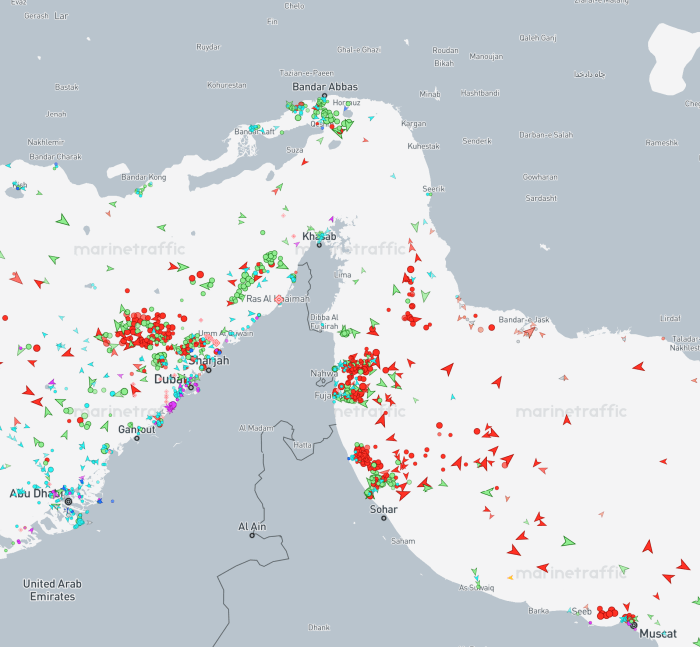Select the orange vessel marker near As Suwaiq
Viewport: 700px width, 647px height.
(x=511, y=577)
